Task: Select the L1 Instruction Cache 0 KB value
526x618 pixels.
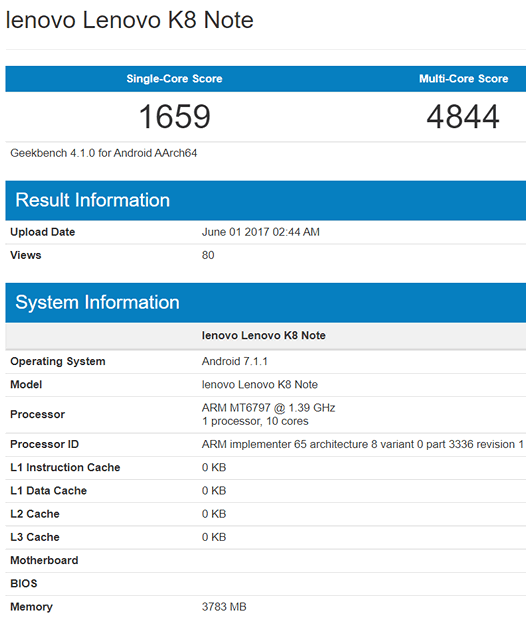Action: coord(214,467)
